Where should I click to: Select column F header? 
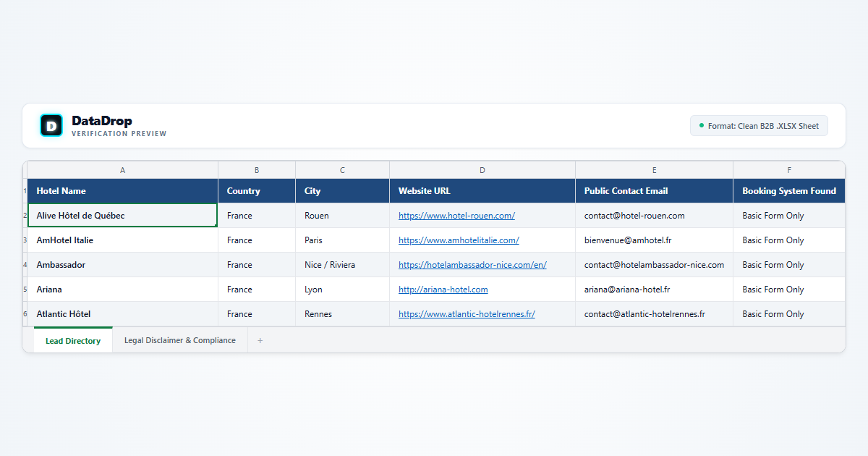tap(789, 170)
